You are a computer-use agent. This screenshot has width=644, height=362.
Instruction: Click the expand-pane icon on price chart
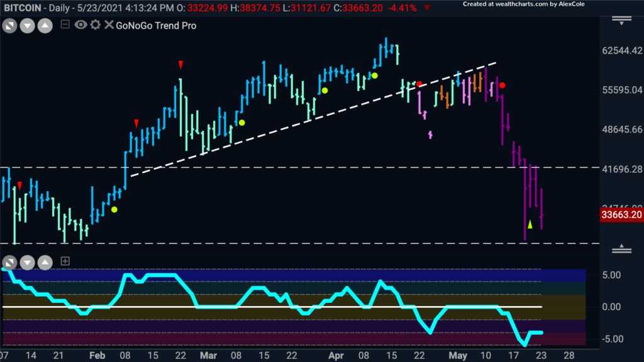pos(9,26)
